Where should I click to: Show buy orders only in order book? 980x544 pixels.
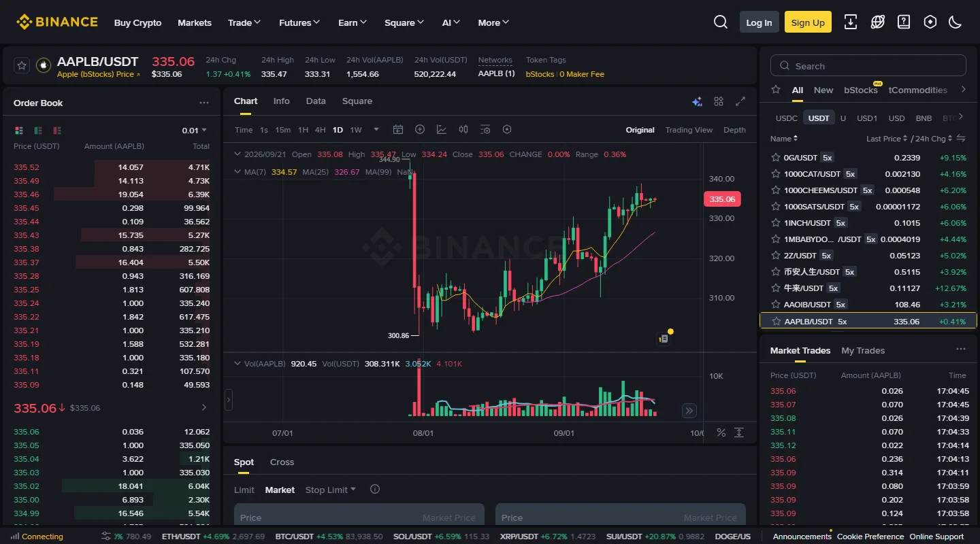38,130
